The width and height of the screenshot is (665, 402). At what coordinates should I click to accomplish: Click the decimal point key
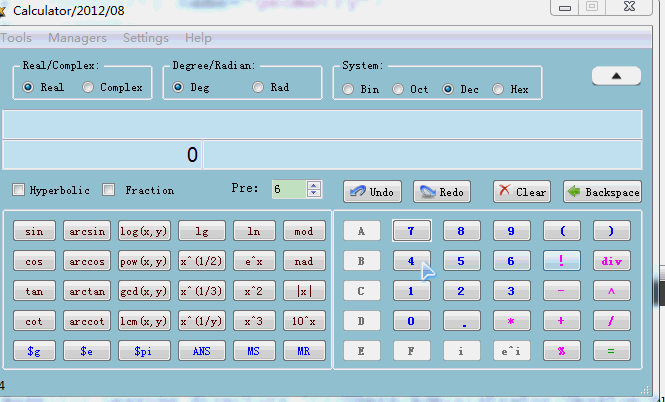(x=461, y=321)
